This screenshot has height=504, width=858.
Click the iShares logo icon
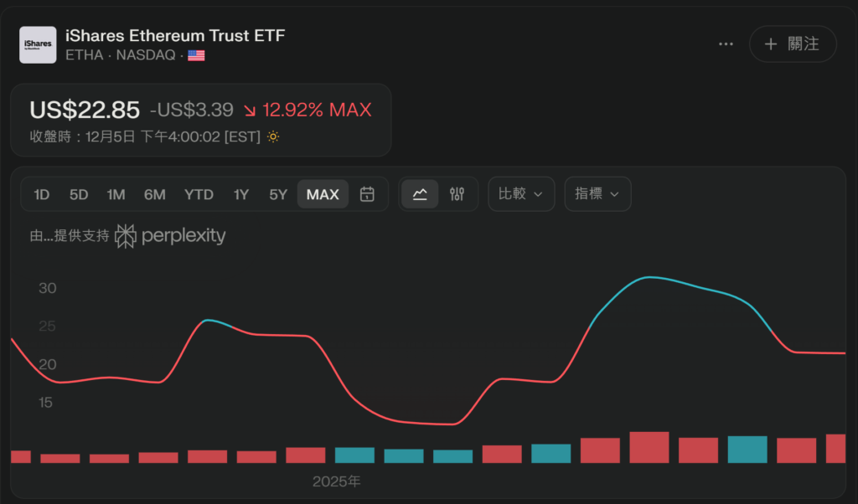point(38,44)
